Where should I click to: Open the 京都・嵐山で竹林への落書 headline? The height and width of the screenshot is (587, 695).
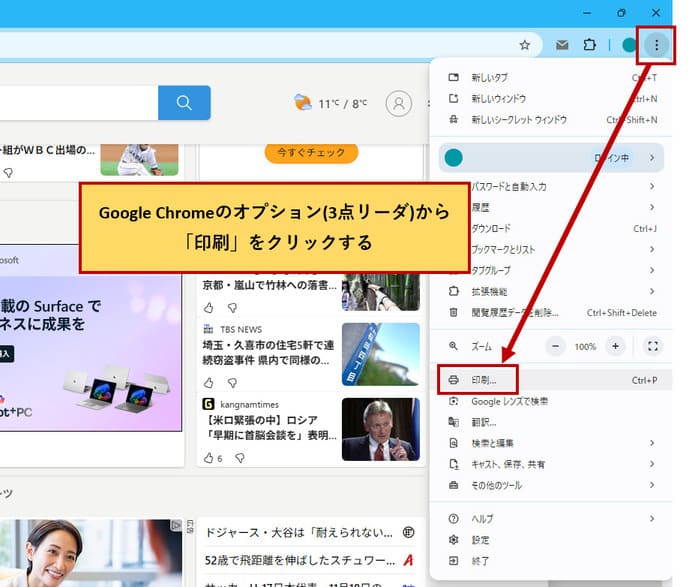tap(269, 285)
